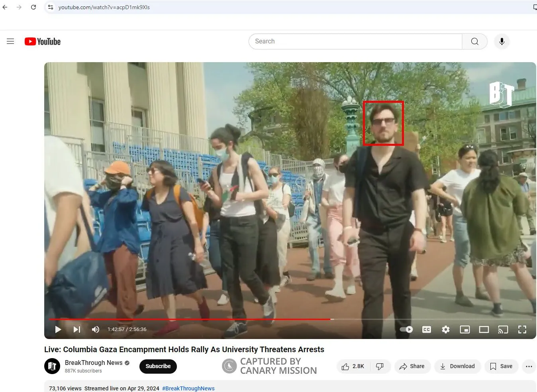Open the more actions menu
Viewport: 537px width, 392px height.
tap(529, 366)
